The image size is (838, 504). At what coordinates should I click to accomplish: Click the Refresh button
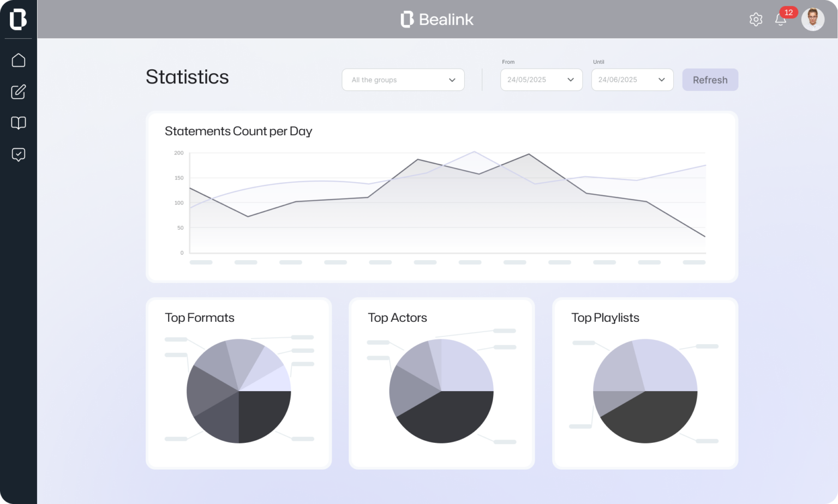710,80
